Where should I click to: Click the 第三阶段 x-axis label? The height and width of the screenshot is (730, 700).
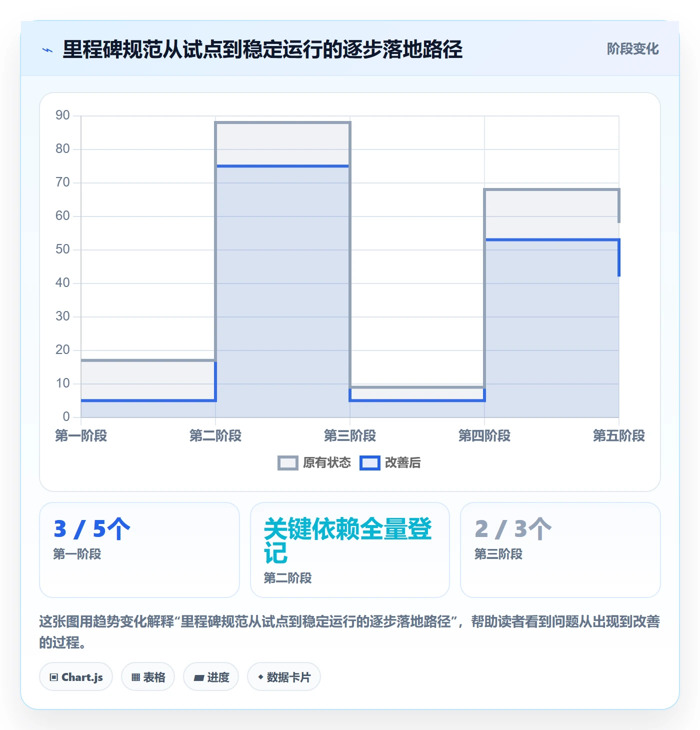point(350,436)
